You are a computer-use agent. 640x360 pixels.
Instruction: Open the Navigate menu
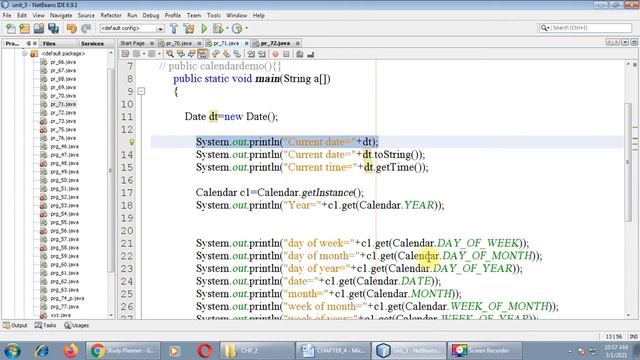[x=61, y=15]
